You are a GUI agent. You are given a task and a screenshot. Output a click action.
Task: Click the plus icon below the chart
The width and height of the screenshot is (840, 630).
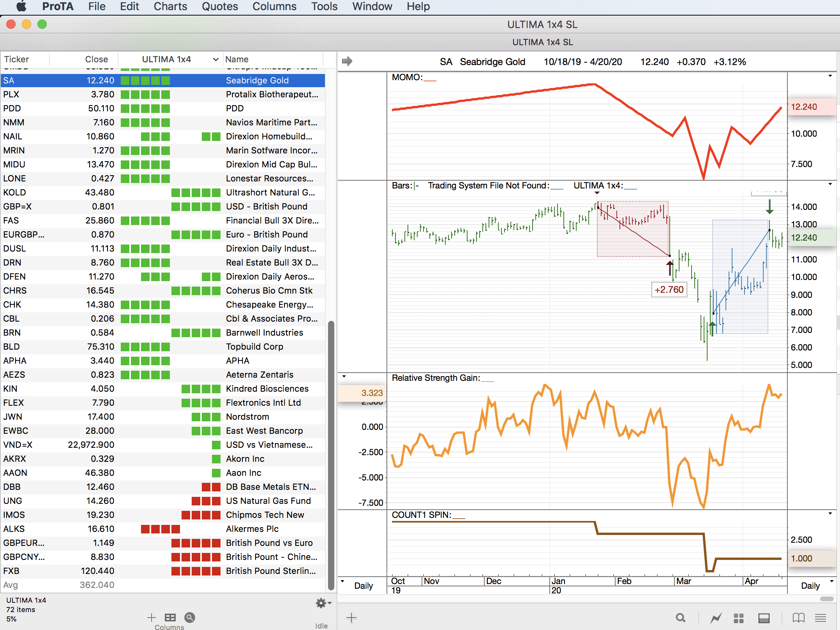351,618
